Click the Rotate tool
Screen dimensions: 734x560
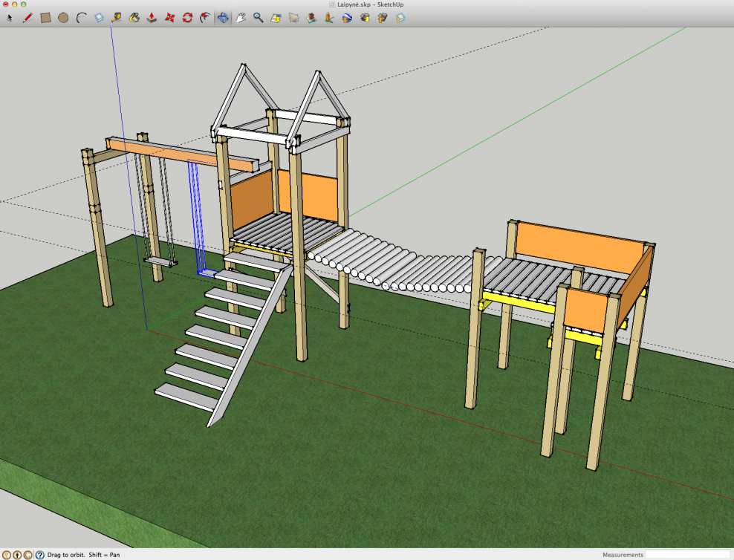pyautogui.click(x=188, y=18)
